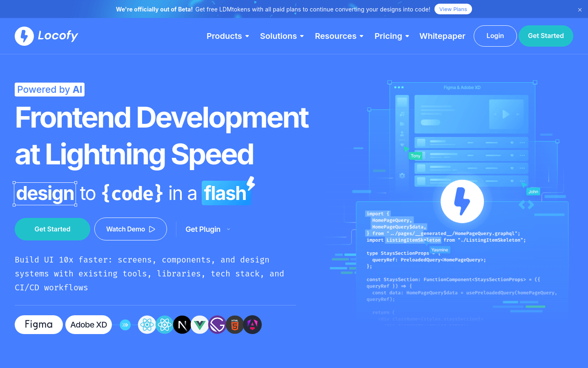The image size is (588, 368).
Task: Click the Login button
Action: (x=495, y=36)
